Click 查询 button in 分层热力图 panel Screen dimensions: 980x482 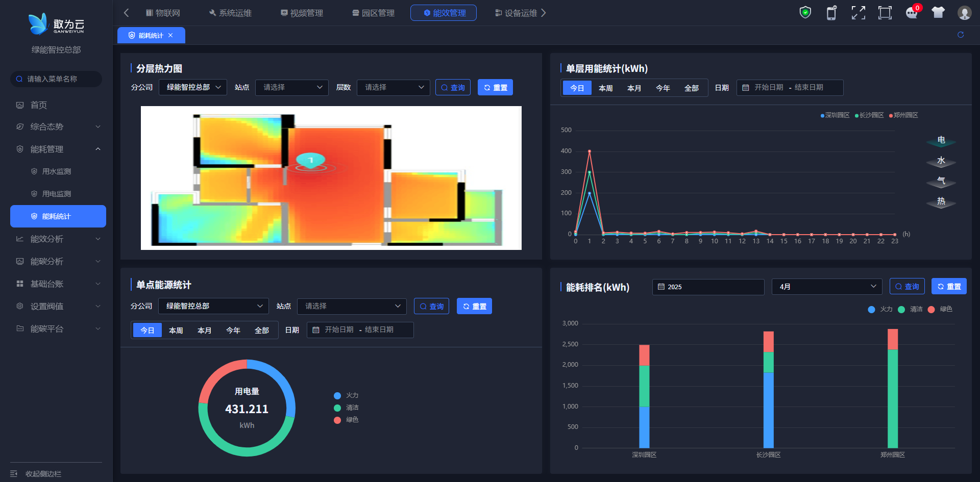tap(453, 87)
